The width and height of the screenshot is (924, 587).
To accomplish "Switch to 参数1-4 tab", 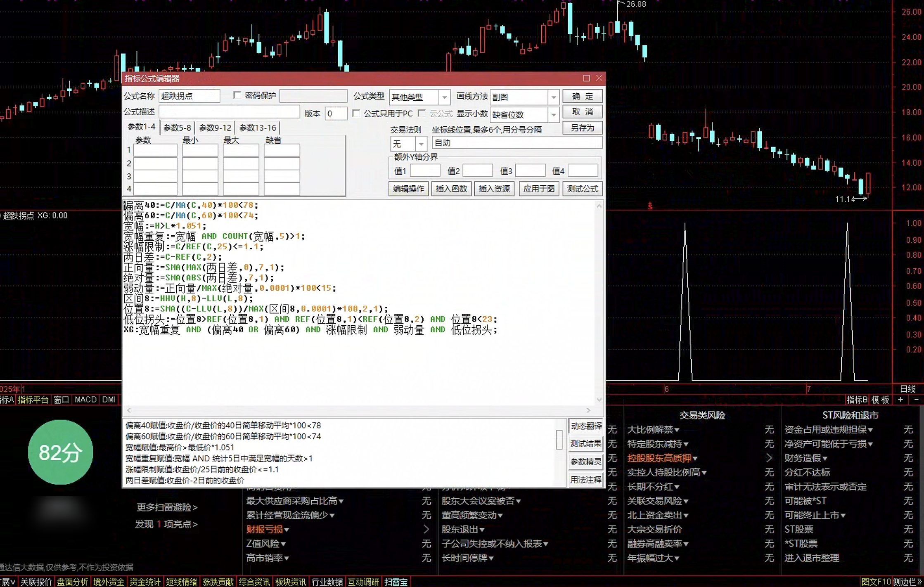I will tap(141, 127).
